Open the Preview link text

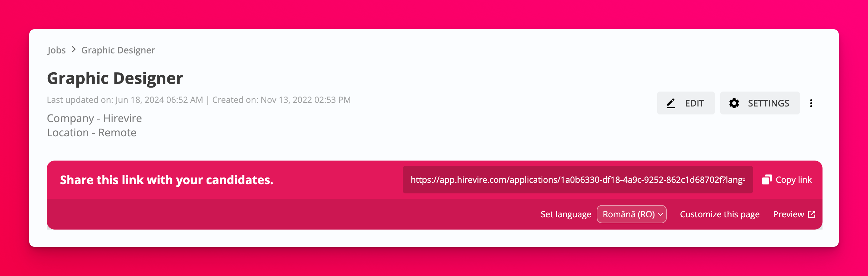pyautogui.click(x=788, y=214)
